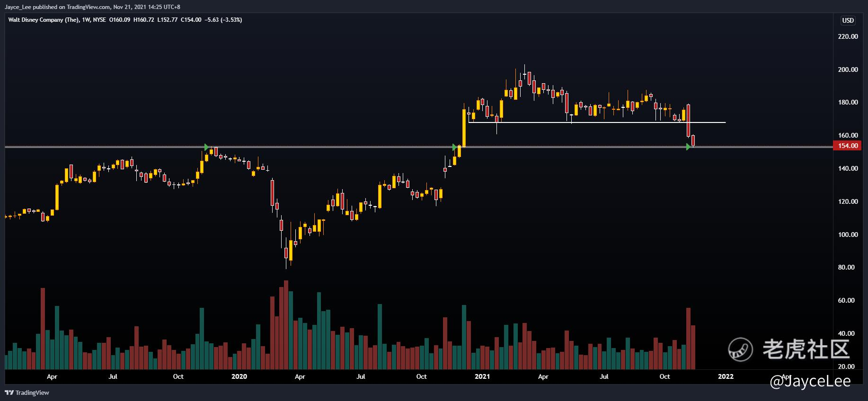Viewport: 868px width, 401px height.
Task: Click the gray horizontal line at 154
Action: click(x=418, y=147)
